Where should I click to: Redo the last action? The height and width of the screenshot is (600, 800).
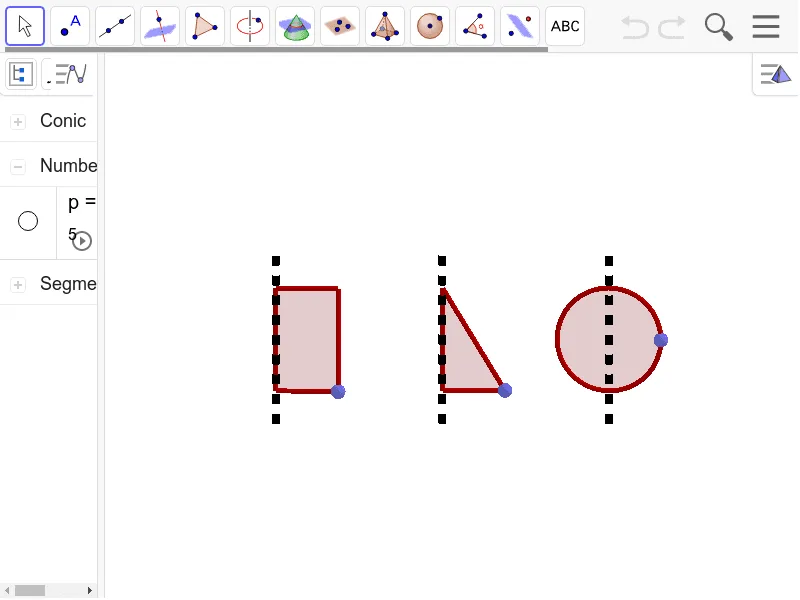click(672, 27)
